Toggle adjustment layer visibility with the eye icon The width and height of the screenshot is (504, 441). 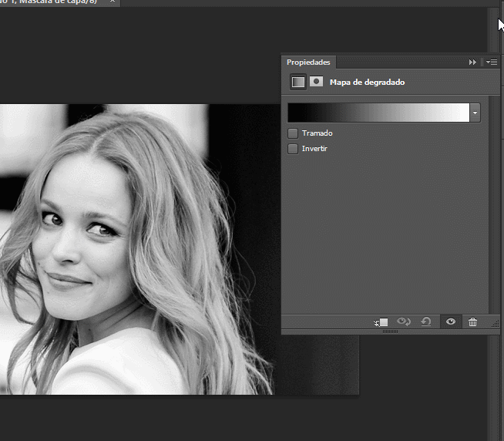tap(451, 321)
